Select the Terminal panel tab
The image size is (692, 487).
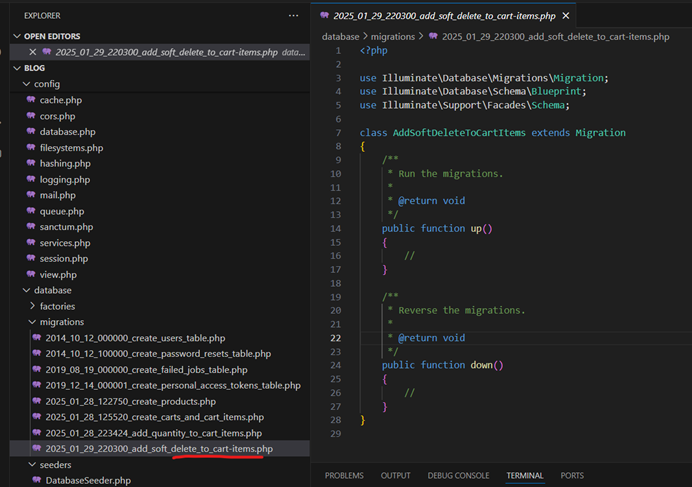[x=525, y=476]
